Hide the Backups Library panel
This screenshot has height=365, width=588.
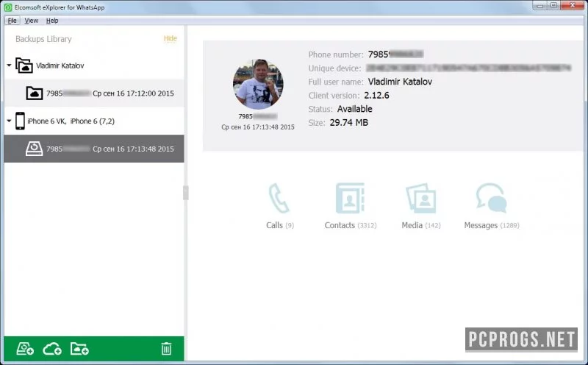point(170,38)
